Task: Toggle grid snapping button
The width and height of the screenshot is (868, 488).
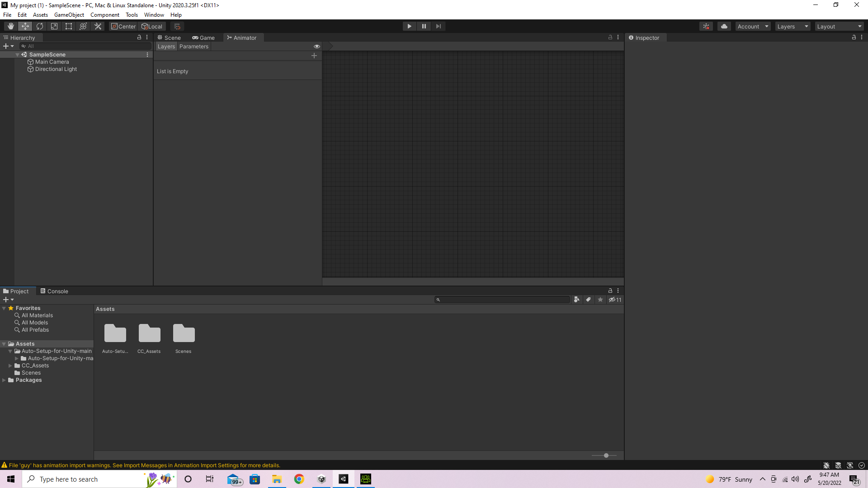Action: point(177,26)
